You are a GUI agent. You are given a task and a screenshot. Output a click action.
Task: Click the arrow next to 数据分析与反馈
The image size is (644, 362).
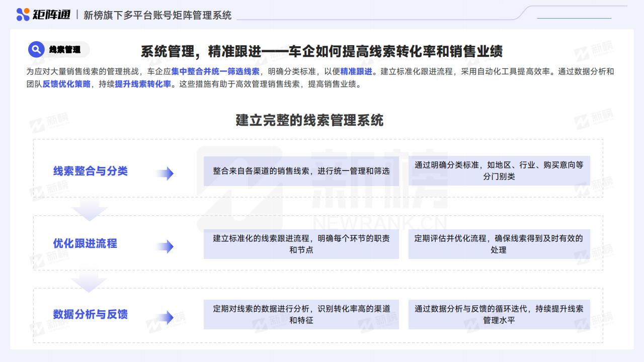click(165, 317)
